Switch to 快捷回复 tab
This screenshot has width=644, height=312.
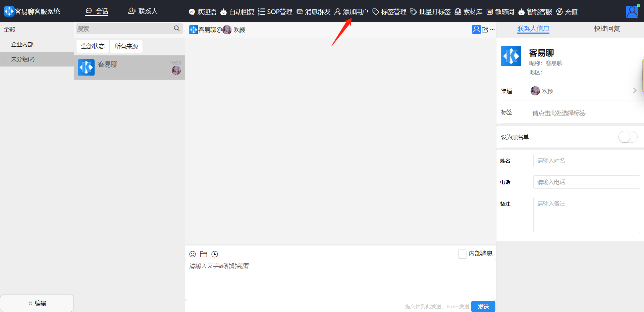pyautogui.click(x=607, y=29)
